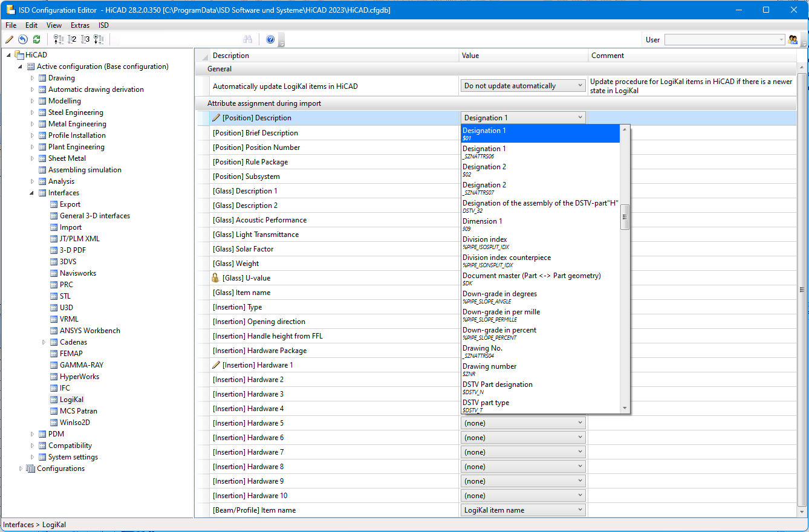Choose 'DSTV Part designation' from the list
The height and width of the screenshot is (532, 809).
tap(497, 384)
